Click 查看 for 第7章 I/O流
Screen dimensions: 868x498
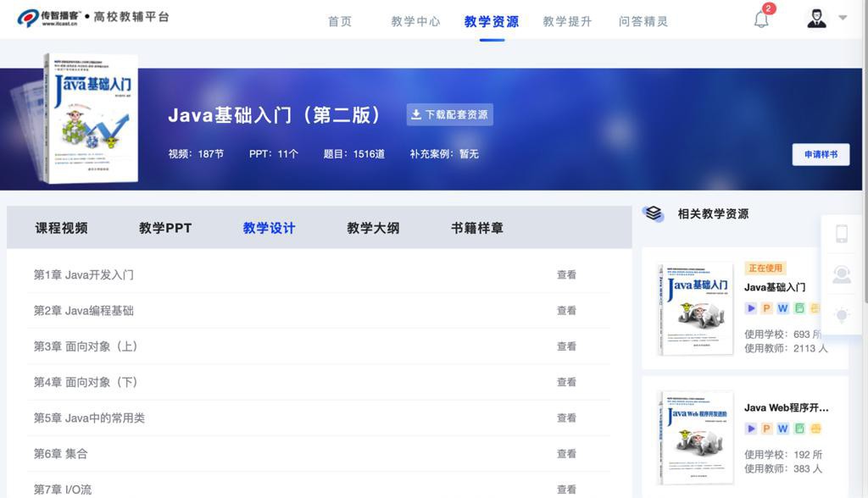(566, 490)
